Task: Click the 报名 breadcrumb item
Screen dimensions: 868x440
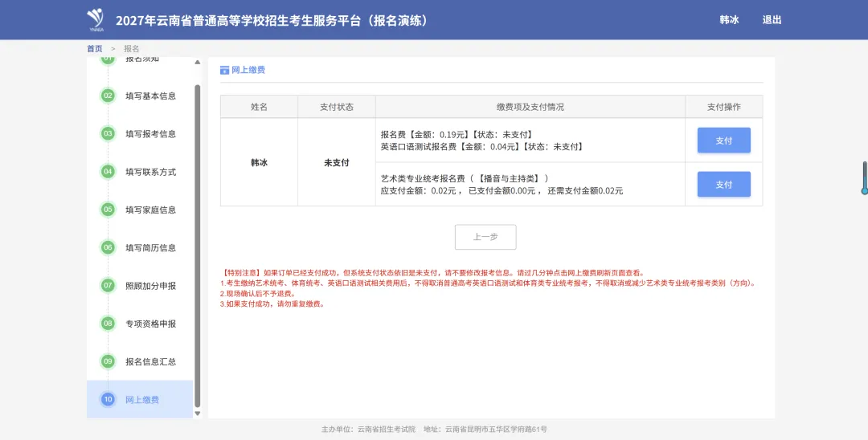Action: click(132, 49)
